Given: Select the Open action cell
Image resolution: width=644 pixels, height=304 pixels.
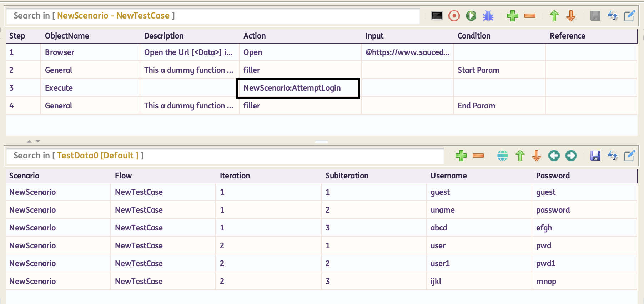Looking at the screenshot, I should pyautogui.click(x=300, y=52).
